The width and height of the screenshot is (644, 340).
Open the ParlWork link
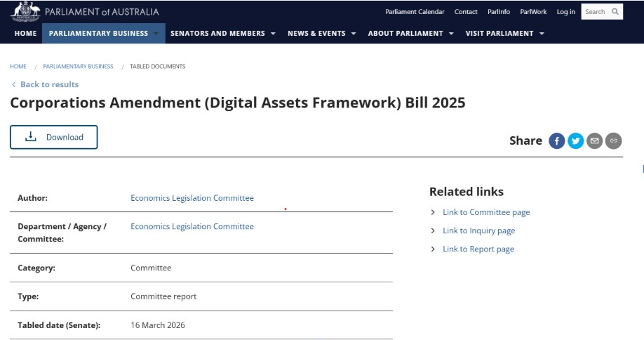click(x=533, y=11)
